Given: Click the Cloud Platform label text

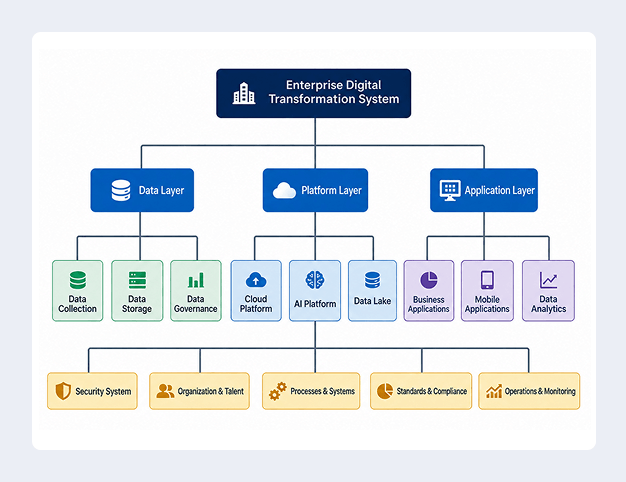Looking at the screenshot, I should click(256, 304).
